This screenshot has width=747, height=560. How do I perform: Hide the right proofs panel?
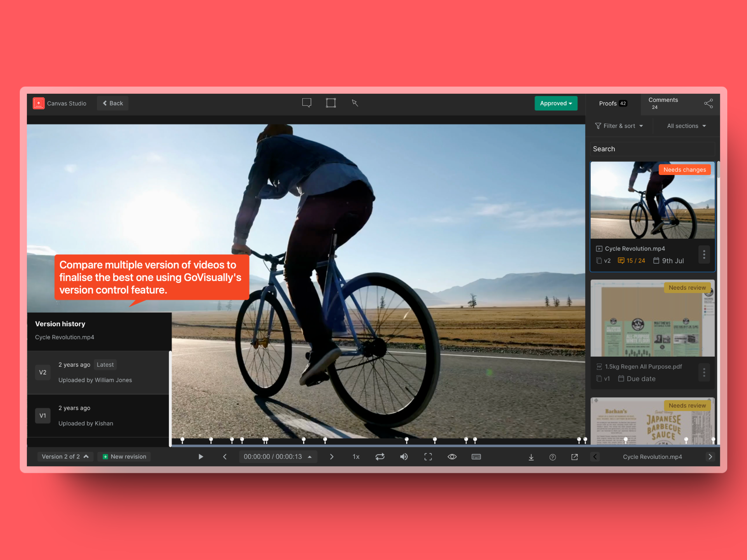coord(595,457)
